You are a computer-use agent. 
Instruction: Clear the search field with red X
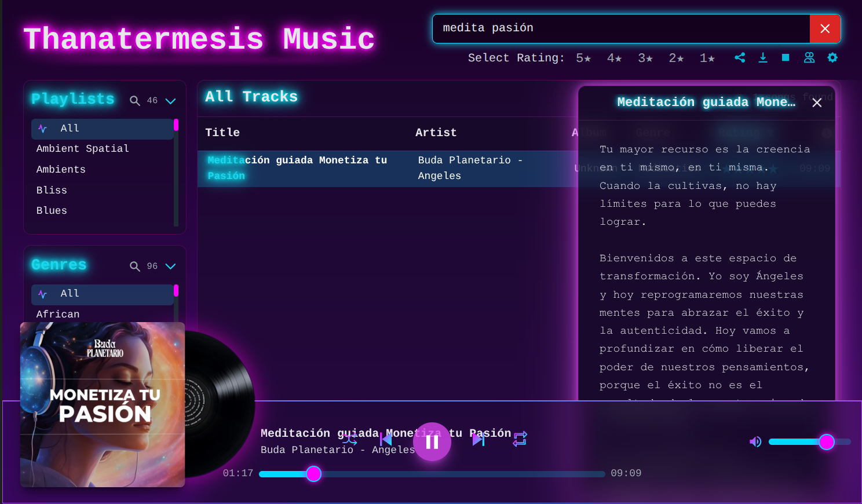[825, 28]
